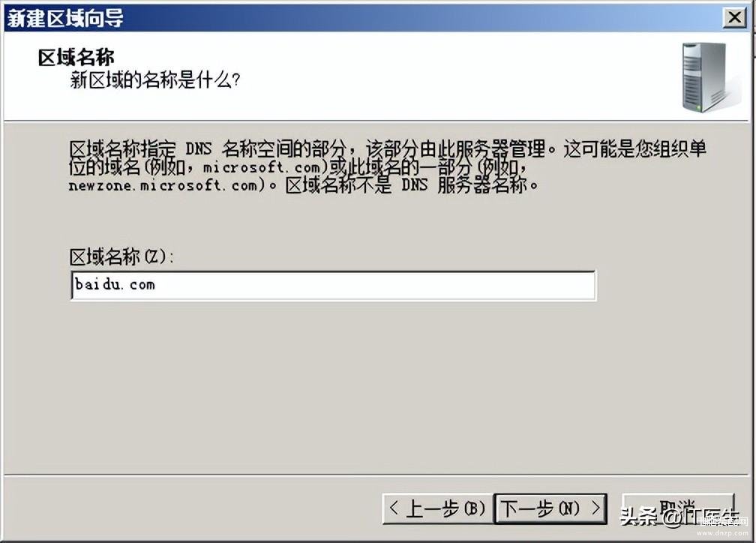Click the microsoft.com example in second description line
This screenshot has width=756, height=543.
261,168
